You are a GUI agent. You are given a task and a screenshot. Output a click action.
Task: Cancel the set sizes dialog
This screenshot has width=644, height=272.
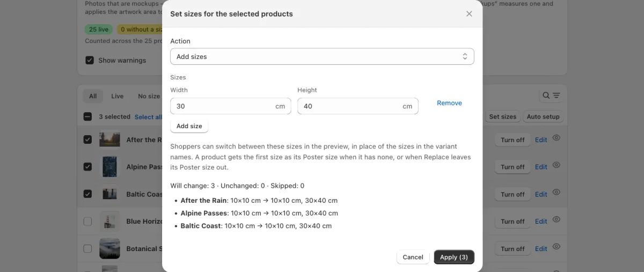[413, 257]
